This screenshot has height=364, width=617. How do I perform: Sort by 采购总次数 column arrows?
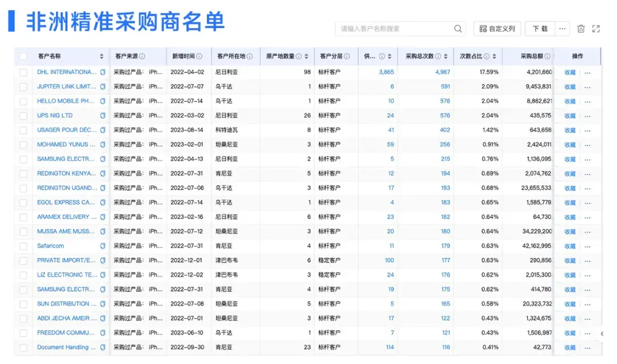(x=446, y=56)
